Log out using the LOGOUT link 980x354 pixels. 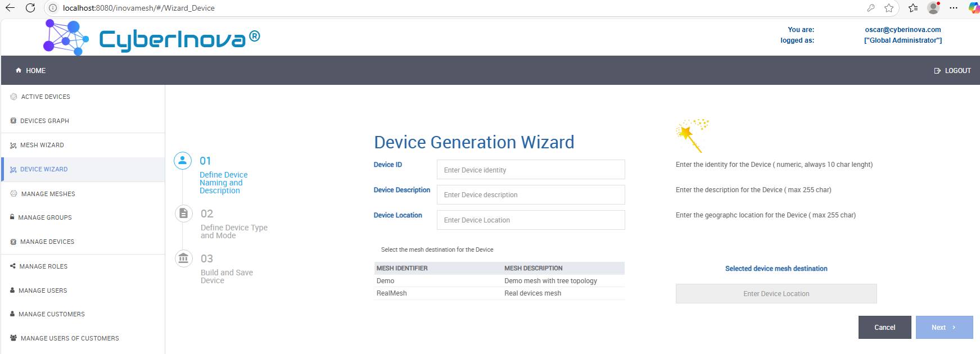[952, 71]
